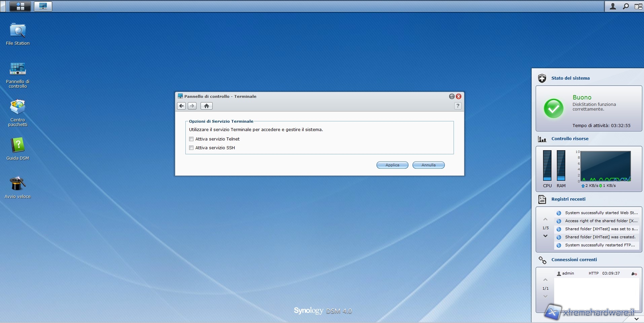Show next page of recent logs
Screen dimensions: 644x323
(x=545, y=236)
